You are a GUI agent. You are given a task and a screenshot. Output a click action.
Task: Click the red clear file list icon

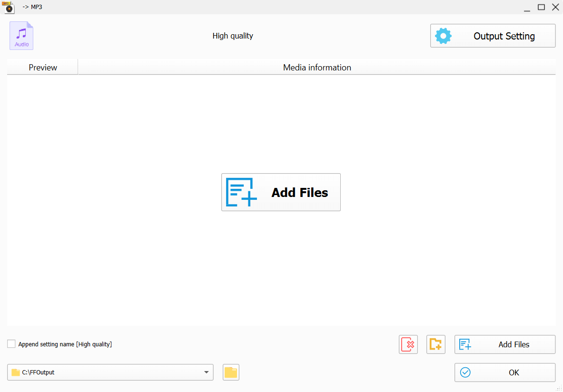point(408,344)
